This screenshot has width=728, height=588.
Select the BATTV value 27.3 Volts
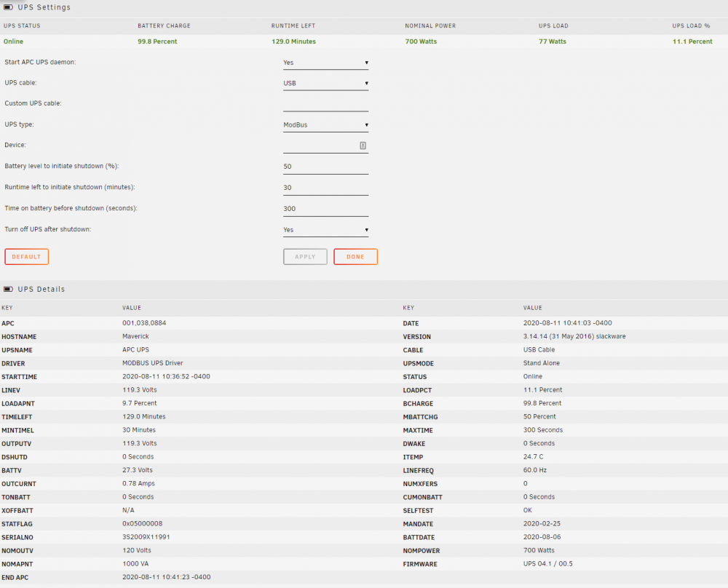[x=138, y=470]
